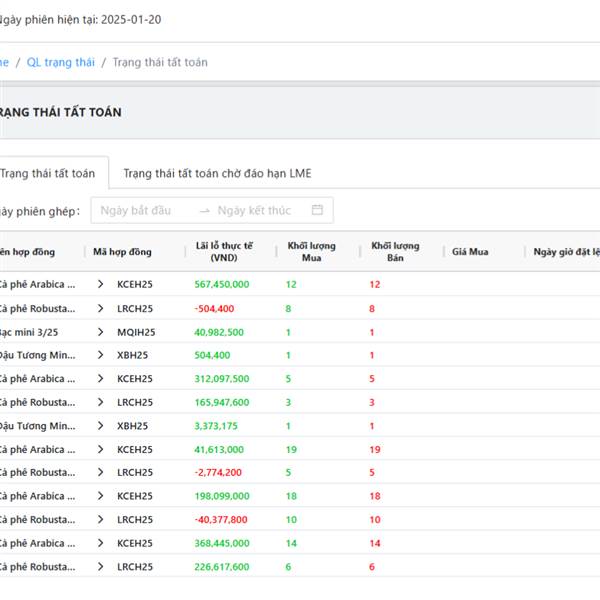Select the 165,947,600 profit value
The width and height of the screenshot is (600, 600).
(222, 402)
